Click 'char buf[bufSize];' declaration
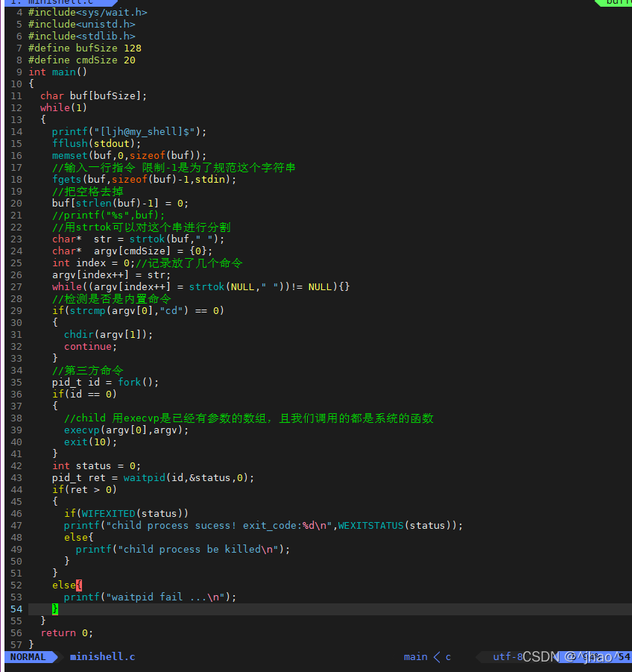 [93, 96]
